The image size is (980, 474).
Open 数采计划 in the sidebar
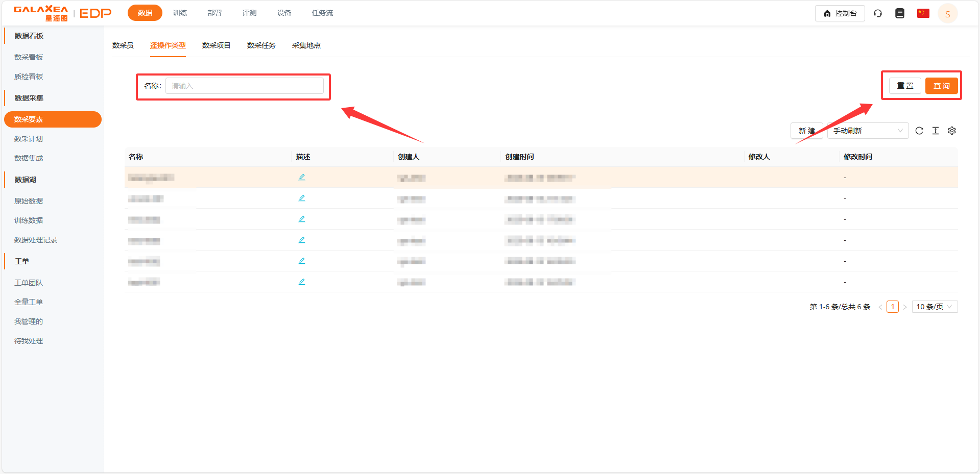pyautogui.click(x=29, y=139)
